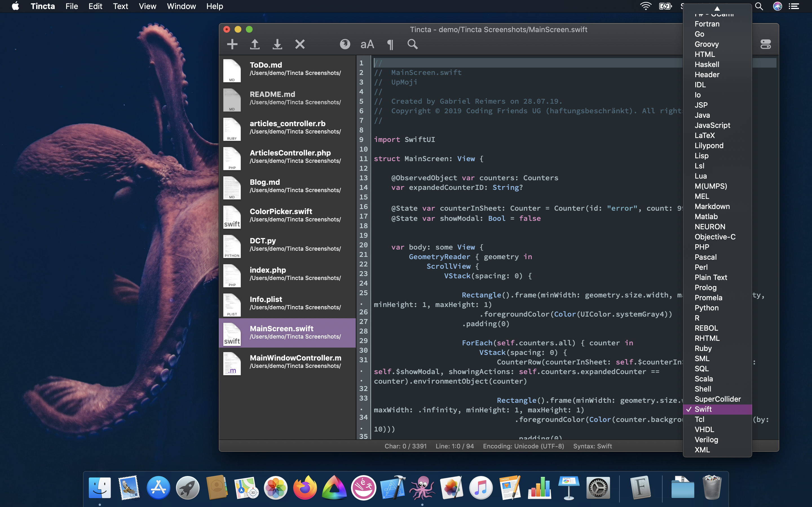Select JavaScript from the language list
The width and height of the screenshot is (812, 507).
pyautogui.click(x=712, y=125)
